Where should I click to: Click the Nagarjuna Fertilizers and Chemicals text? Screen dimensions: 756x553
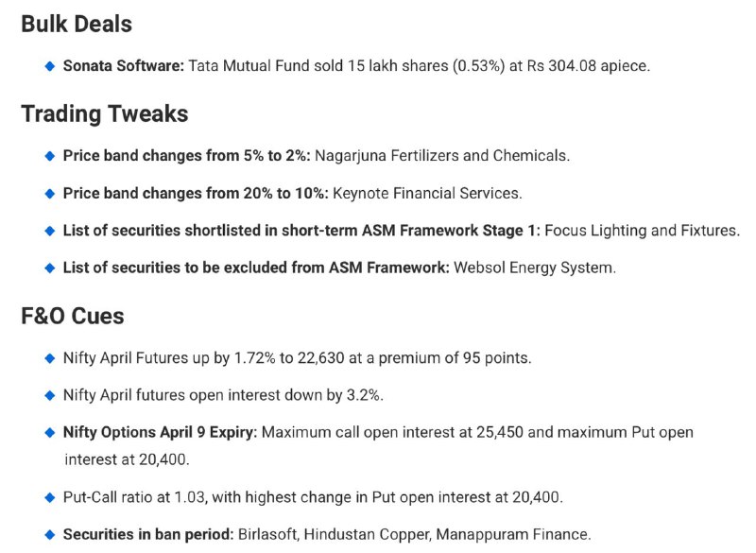click(442, 156)
